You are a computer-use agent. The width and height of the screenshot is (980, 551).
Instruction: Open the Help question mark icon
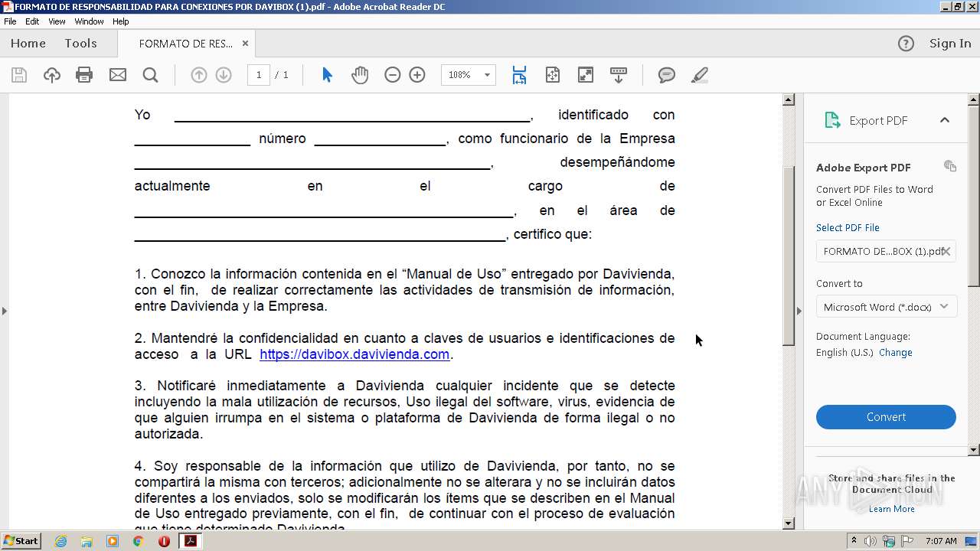point(906,44)
